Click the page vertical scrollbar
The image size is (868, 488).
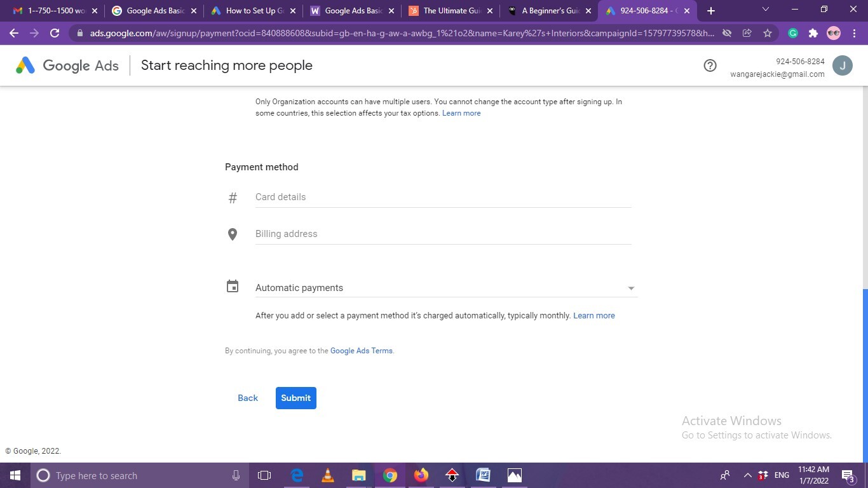[x=864, y=375]
